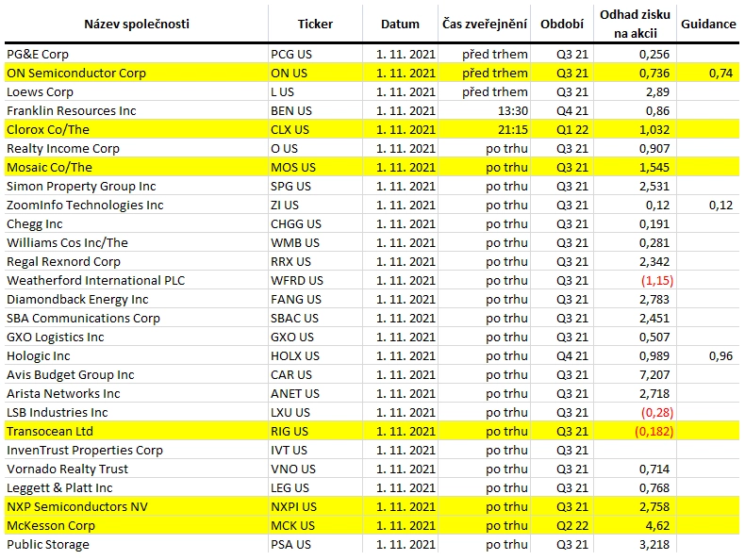Select the 'SBA Communications Corp' cell
This screenshot has width=745, height=560.
[x=137, y=319]
